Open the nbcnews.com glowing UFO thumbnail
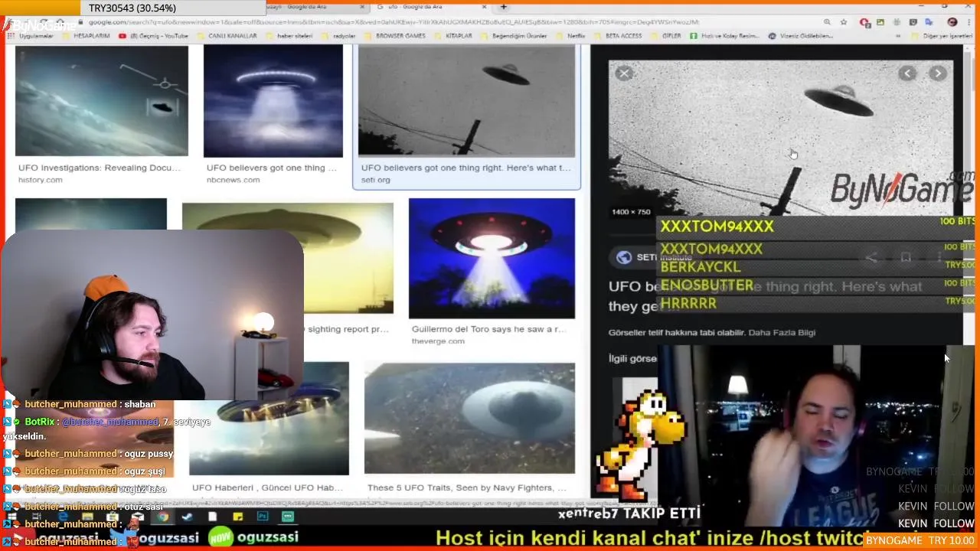This screenshot has width=980, height=551. (273, 100)
